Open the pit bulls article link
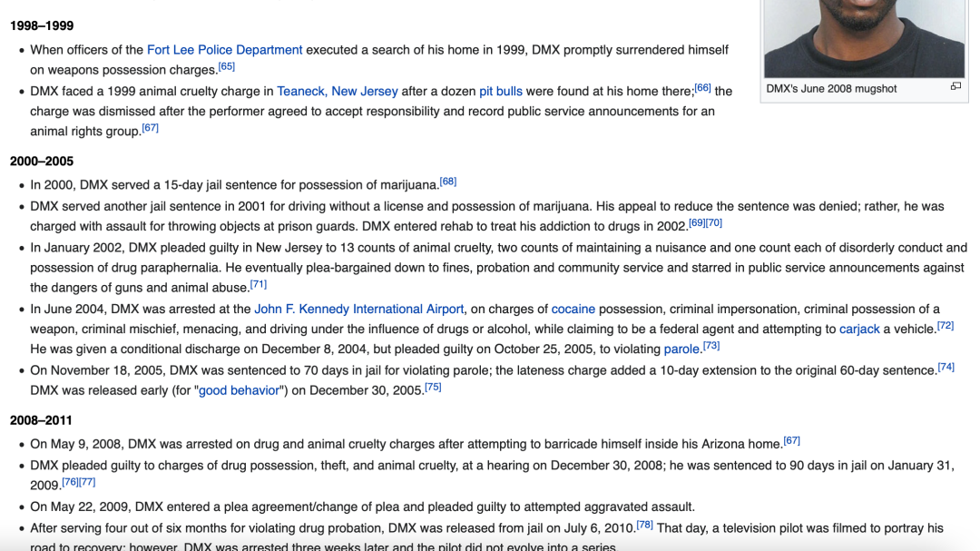This screenshot has width=980, height=551. click(501, 91)
